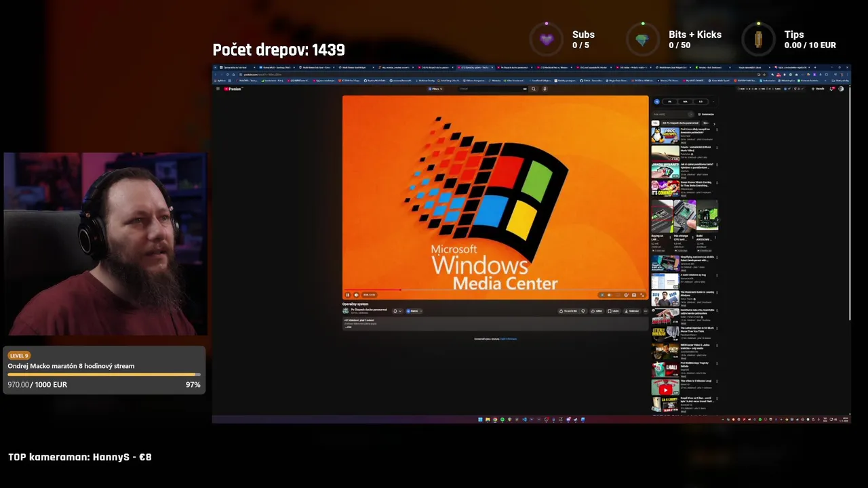Open The Lethal Injection video suggestion
Viewport: 868px width, 488px height.
665,333
